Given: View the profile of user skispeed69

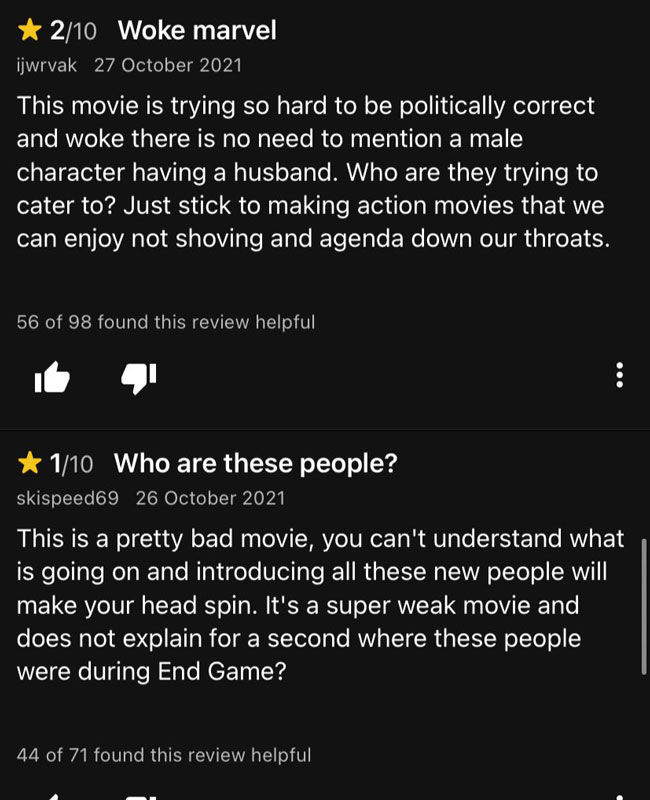Looking at the screenshot, I should point(67,498).
